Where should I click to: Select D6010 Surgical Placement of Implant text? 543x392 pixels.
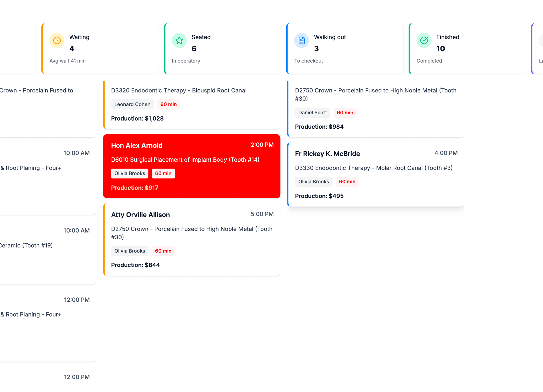pyautogui.click(x=185, y=160)
